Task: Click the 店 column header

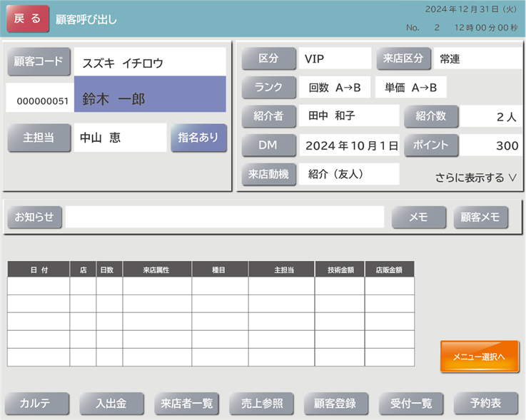Action: 83,270
